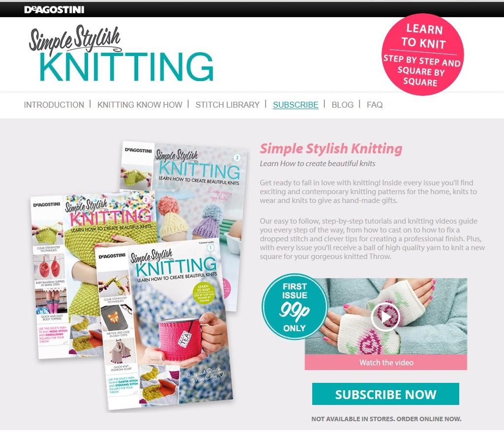This screenshot has height=432, width=504.
Task: Open the FAQ page
Action: pyautogui.click(x=375, y=105)
